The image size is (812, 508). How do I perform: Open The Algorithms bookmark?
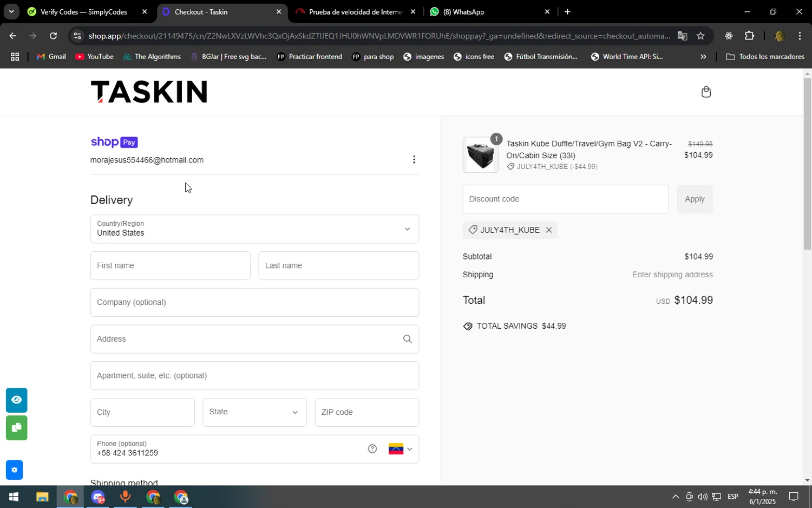[152, 57]
